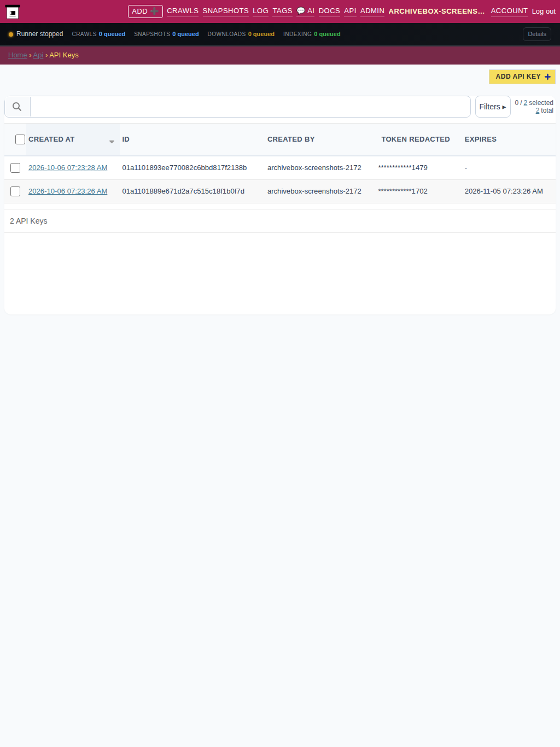Open API key created 07:23:26 AM

click(68, 191)
